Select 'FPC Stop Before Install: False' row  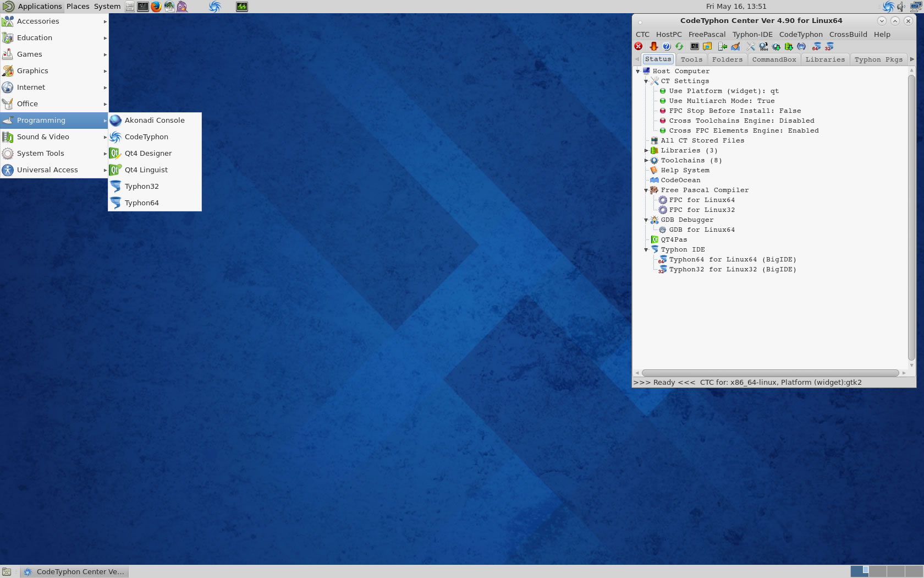pos(730,111)
